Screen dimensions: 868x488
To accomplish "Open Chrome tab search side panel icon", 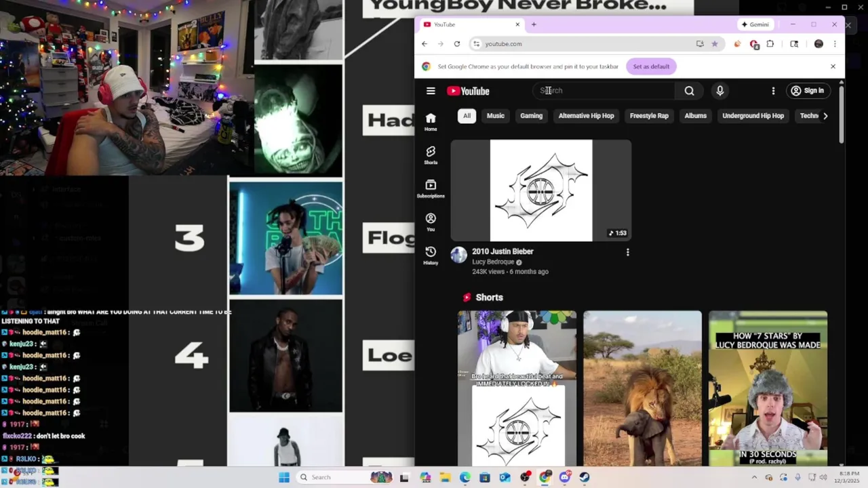I will (x=794, y=44).
